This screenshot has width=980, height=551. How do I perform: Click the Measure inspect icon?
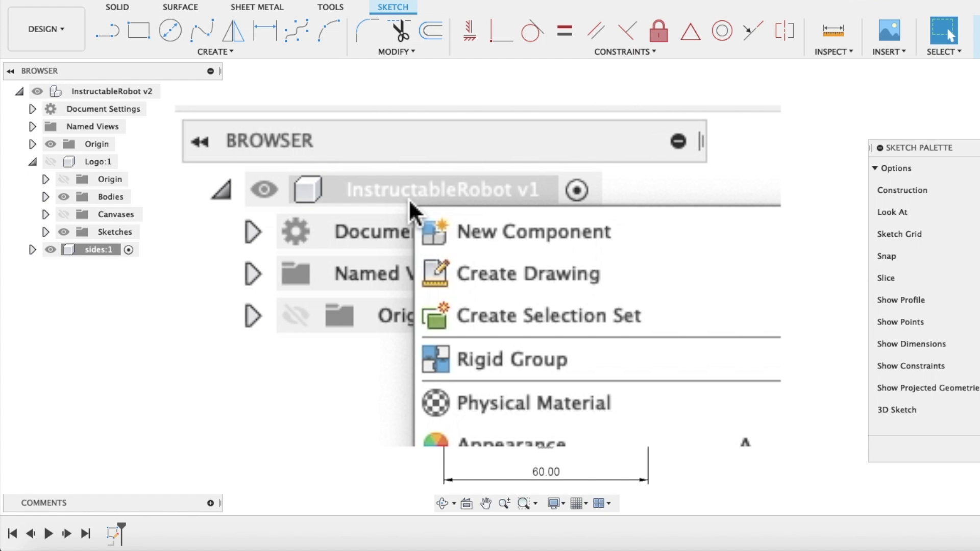coord(833,31)
